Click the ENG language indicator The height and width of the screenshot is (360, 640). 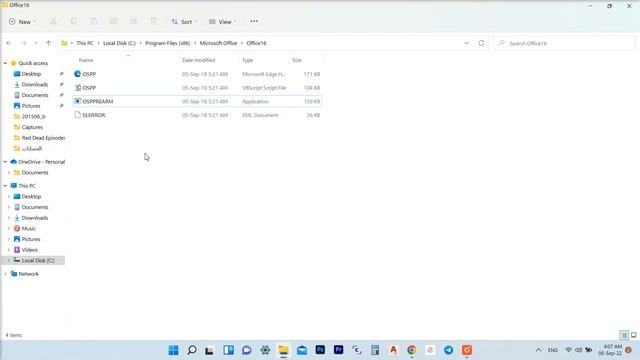[x=553, y=350]
